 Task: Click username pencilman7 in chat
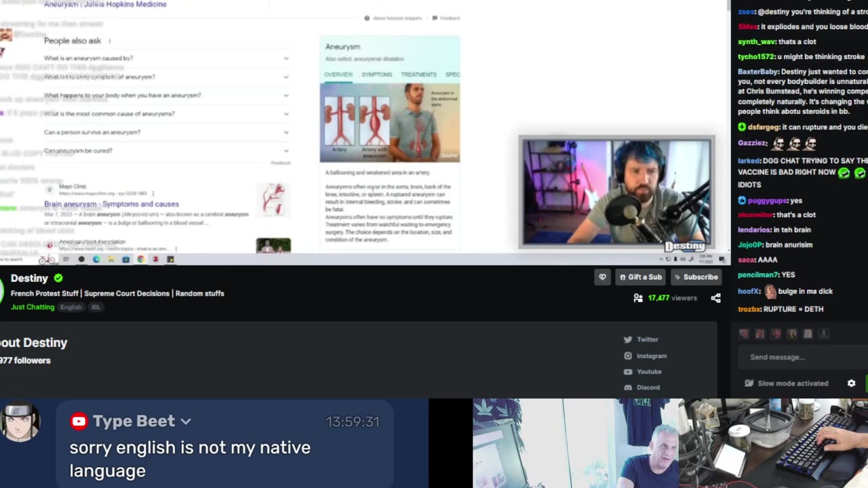(757, 275)
